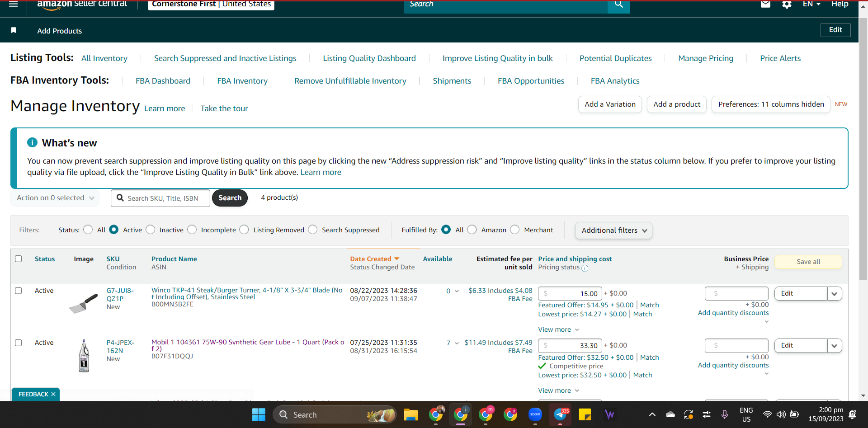This screenshot has width=868, height=428.
Task: Select Status Active radio button
Action: 114,230
